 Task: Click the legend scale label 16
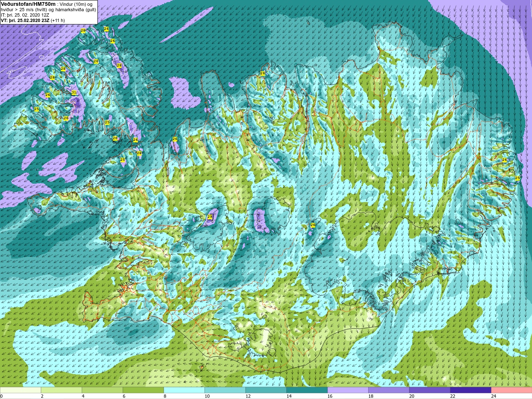click(x=330, y=396)
